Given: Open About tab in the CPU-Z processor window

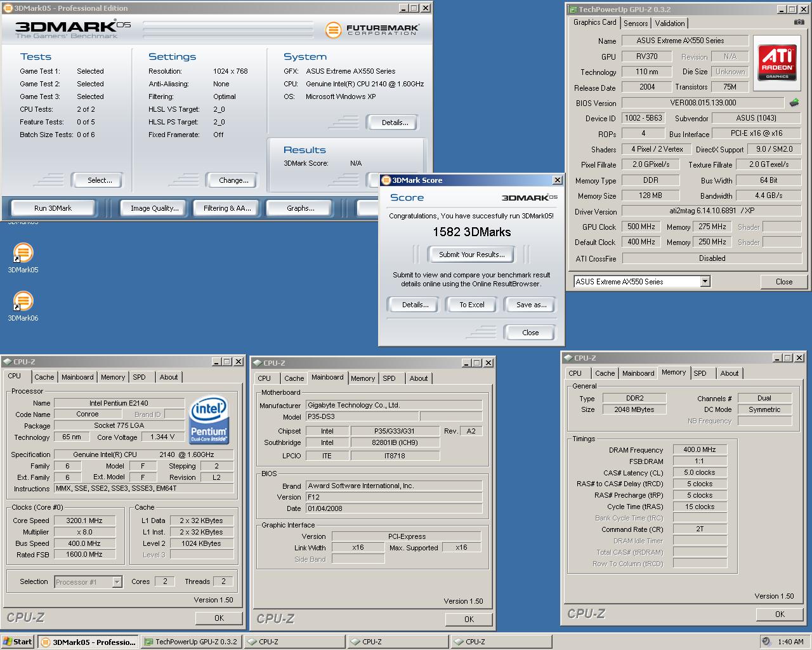Looking at the screenshot, I should click(x=169, y=377).
